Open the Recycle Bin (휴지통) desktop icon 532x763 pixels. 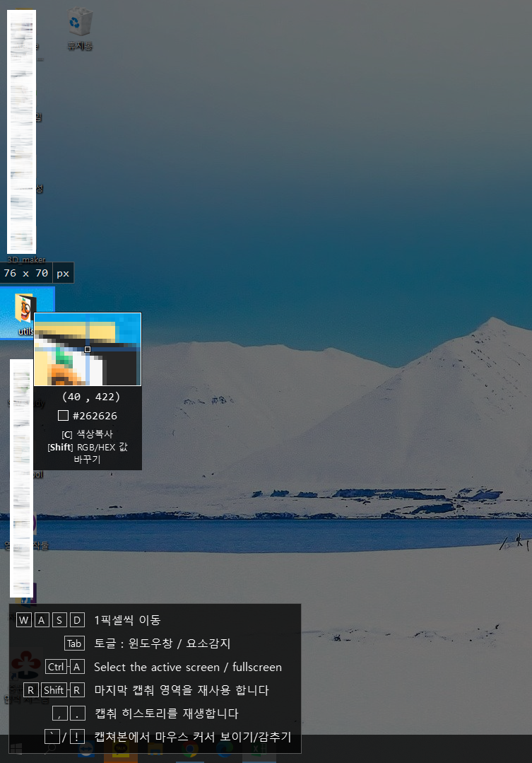tap(79, 28)
